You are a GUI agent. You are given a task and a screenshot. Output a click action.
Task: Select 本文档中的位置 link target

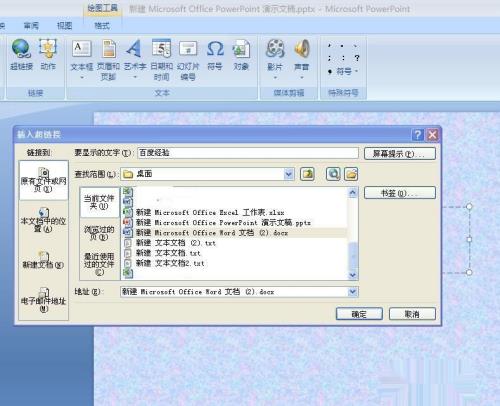(x=44, y=220)
